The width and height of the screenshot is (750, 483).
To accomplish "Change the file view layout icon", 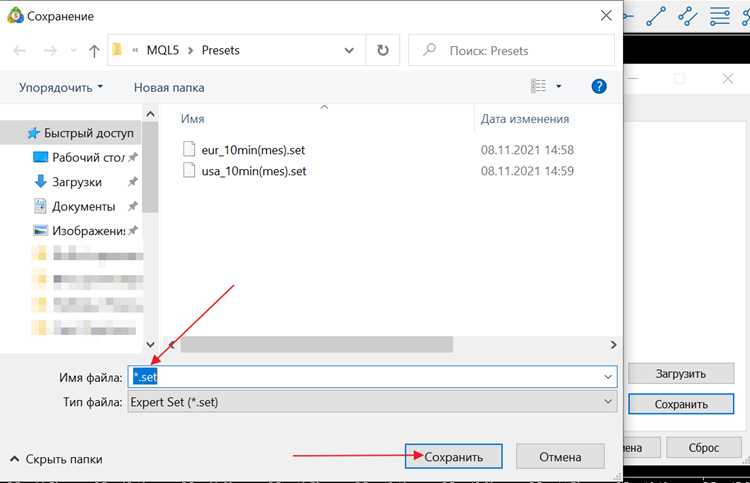I will (538, 86).
